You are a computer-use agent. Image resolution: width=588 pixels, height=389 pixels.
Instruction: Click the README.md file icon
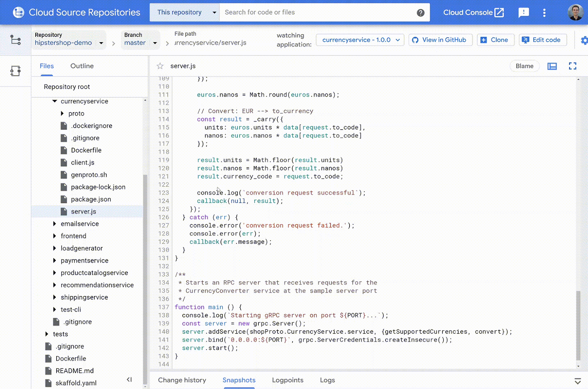[x=49, y=371]
